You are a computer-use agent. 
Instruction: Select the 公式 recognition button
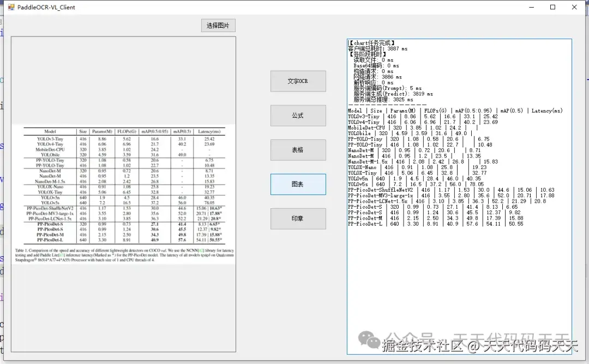298,116
